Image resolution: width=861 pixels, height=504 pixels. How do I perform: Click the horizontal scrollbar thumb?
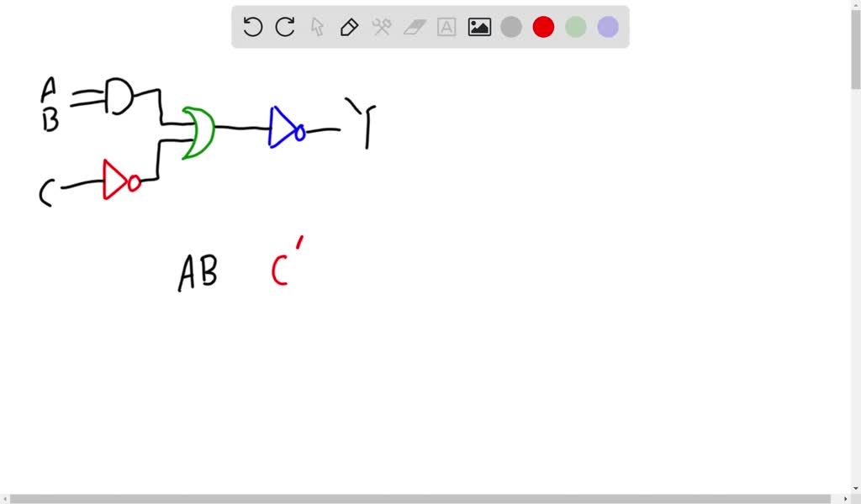click(x=420, y=498)
